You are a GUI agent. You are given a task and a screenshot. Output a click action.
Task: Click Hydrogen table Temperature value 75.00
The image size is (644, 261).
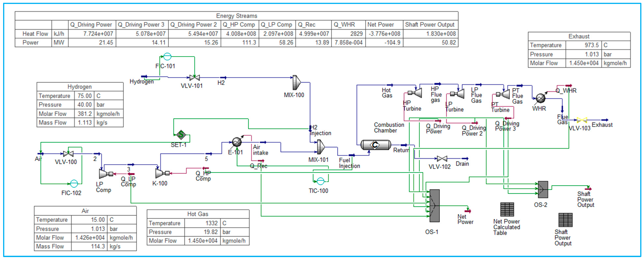(84, 96)
